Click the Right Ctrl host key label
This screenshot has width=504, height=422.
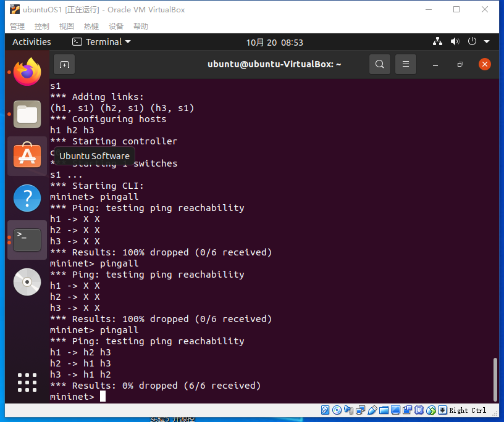click(x=468, y=410)
